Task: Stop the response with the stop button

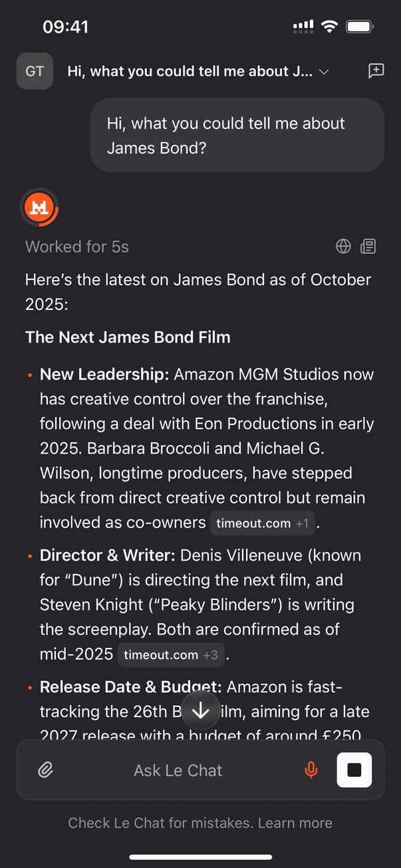Action: (354, 770)
